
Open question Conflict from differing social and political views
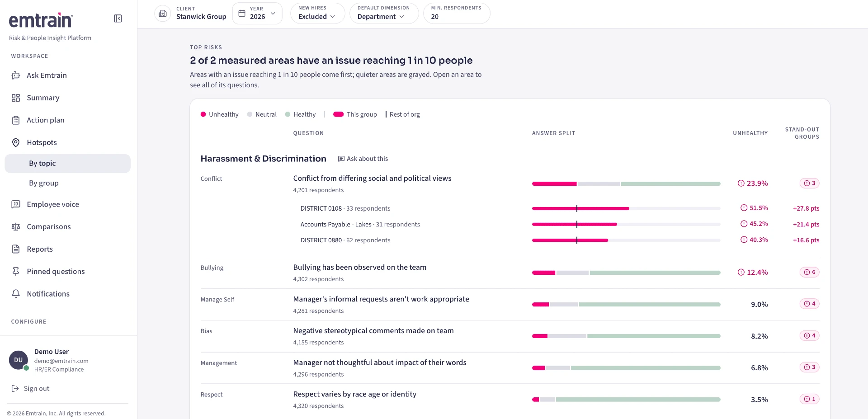(372, 178)
